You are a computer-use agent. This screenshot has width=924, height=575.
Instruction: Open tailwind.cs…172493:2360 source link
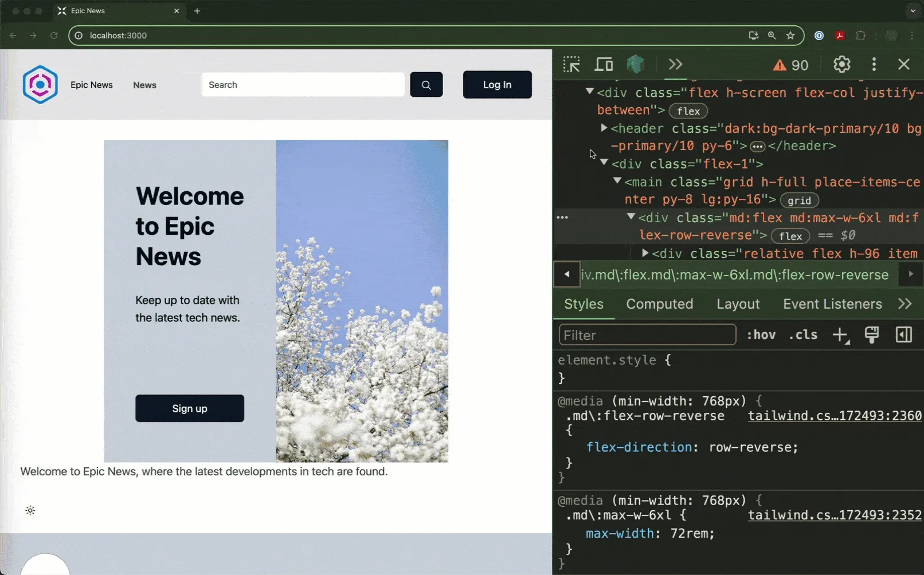coord(835,416)
